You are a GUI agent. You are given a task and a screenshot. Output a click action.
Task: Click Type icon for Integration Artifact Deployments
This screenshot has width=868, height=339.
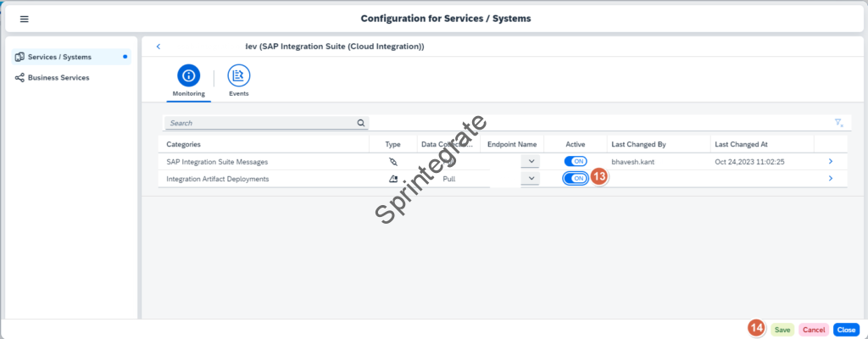coord(392,179)
